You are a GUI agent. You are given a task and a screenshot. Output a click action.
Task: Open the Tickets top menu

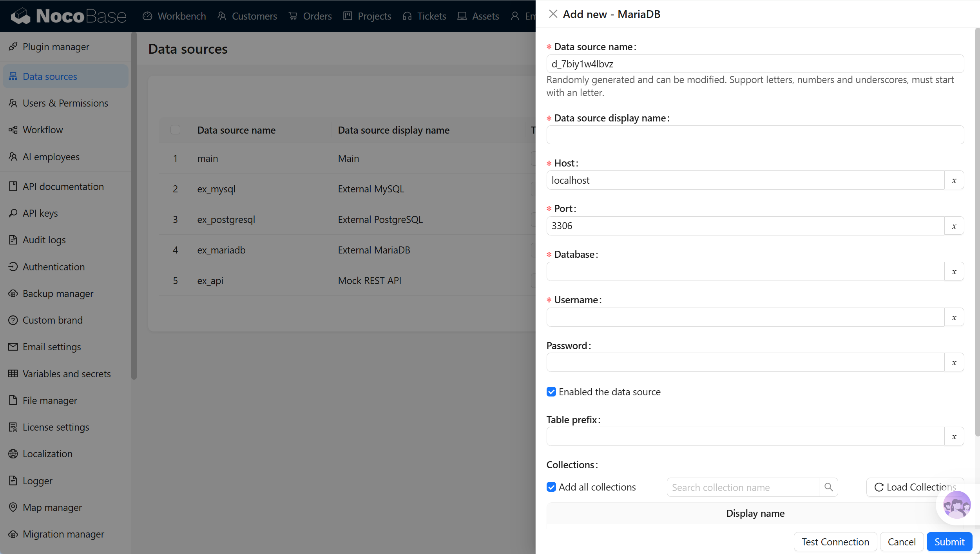[424, 16]
